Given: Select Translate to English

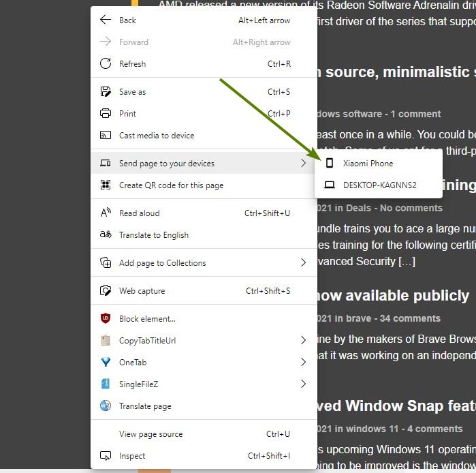Looking at the screenshot, I should [153, 234].
